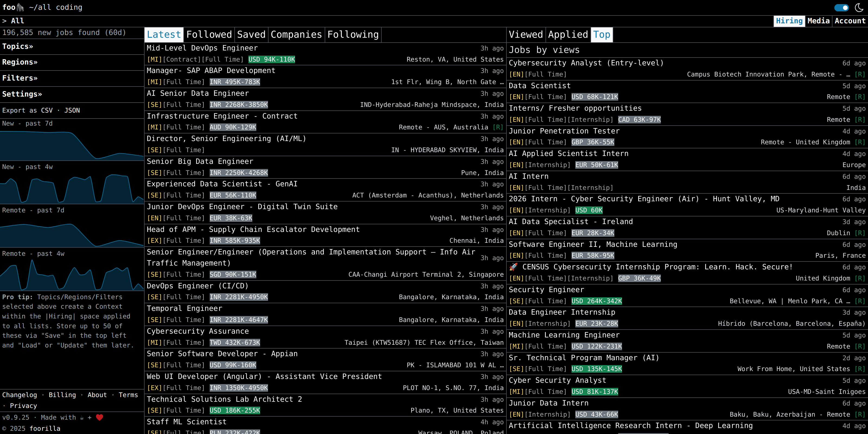Click the rocket emoji on CENSUS job
The width and height of the screenshot is (868, 434).
513,267
